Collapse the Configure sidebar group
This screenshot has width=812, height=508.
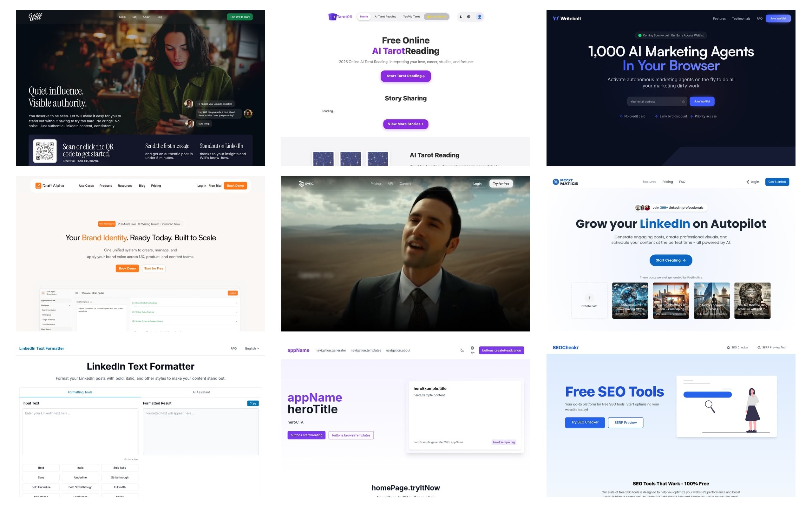point(56,305)
